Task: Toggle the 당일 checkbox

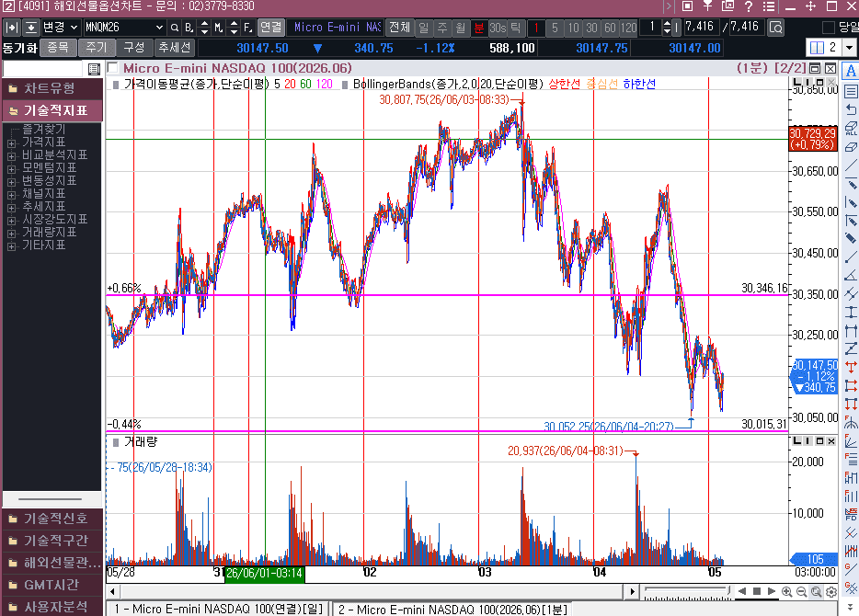Action: click(829, 28)
